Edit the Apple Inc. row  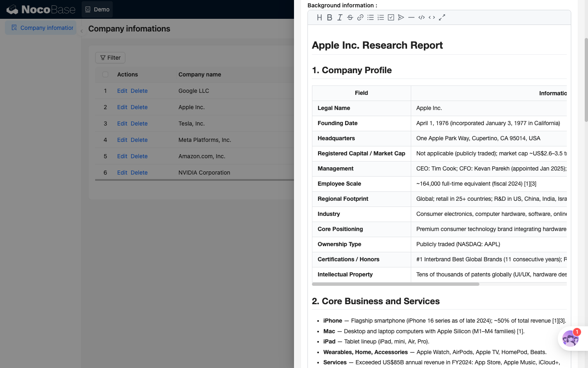pos(122,107)
